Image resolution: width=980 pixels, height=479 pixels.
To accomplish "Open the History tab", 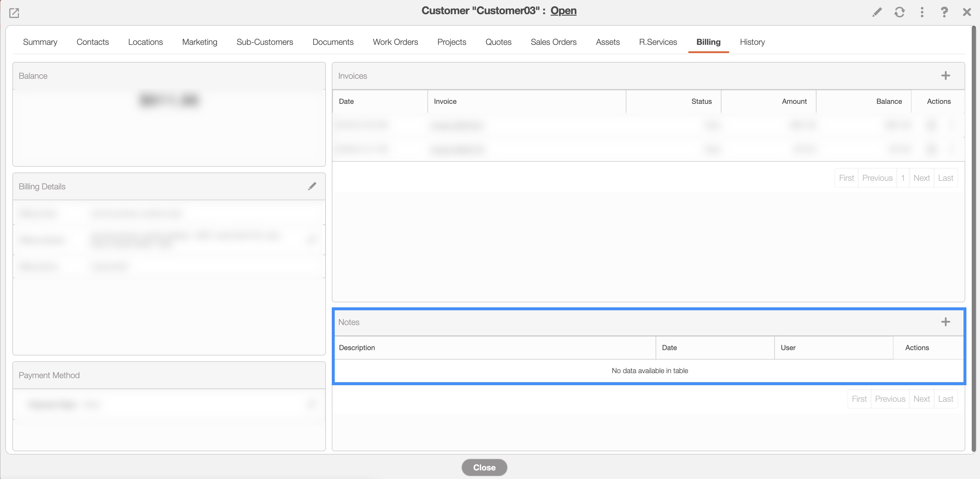I will 752,42.
